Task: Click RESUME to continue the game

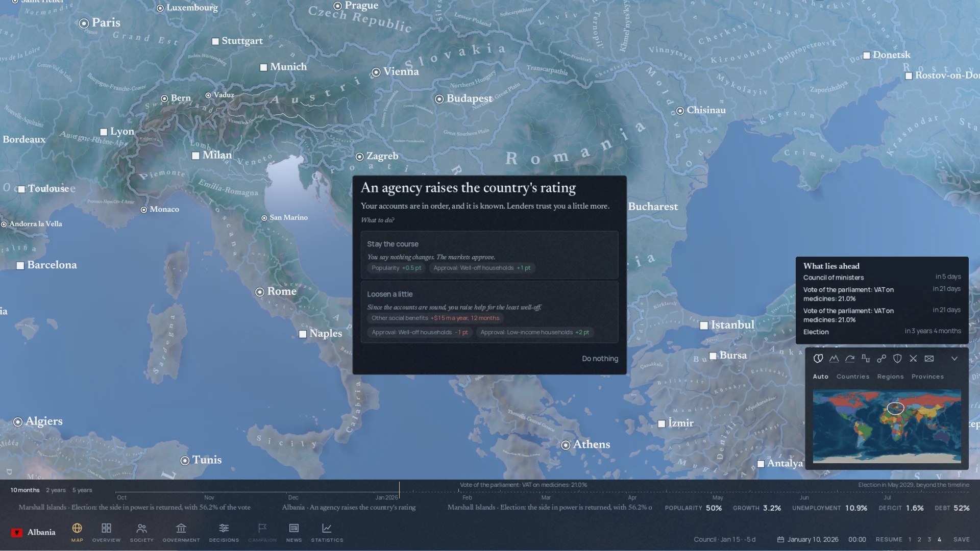Action: tap(889, 540)
